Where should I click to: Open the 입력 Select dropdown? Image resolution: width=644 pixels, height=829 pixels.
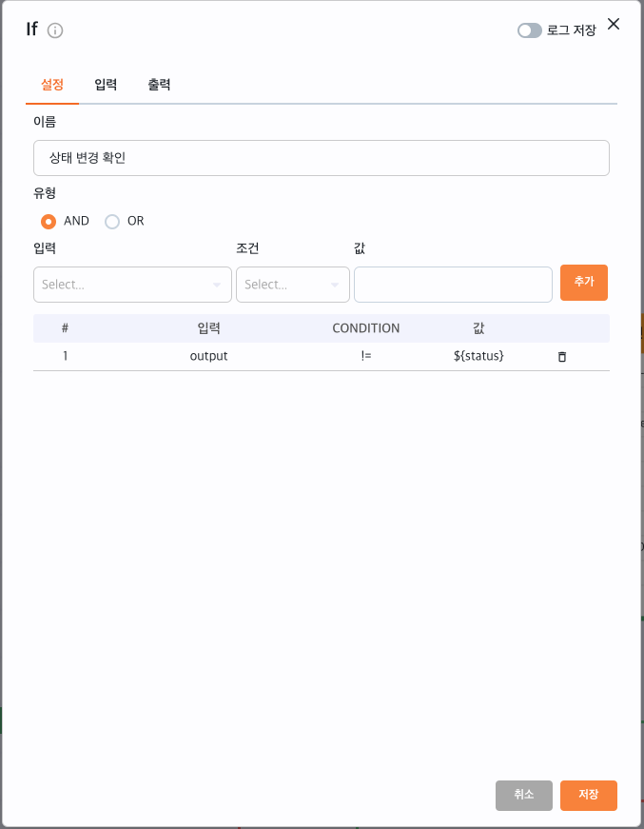click(x=132, y=285)
